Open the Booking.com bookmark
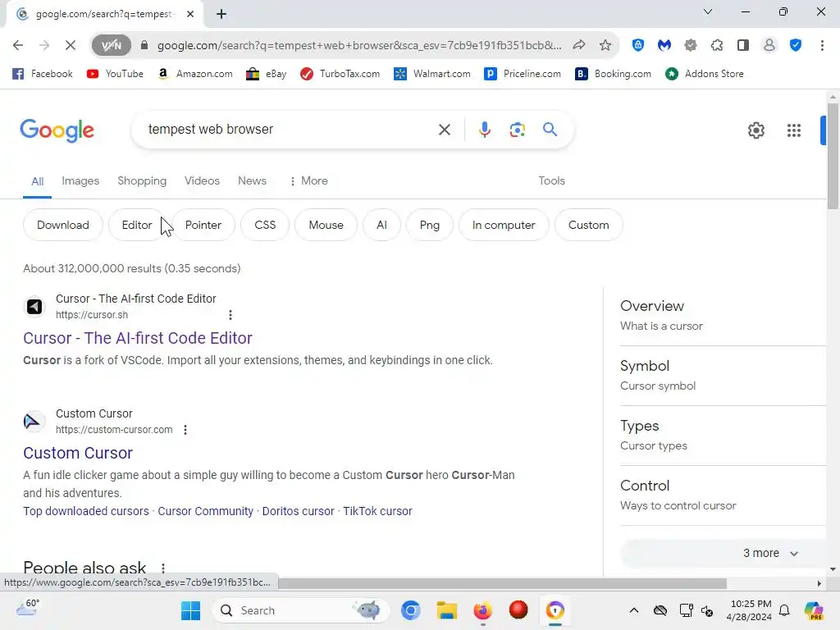This screenshot has height=630, width=840. (614, 74)
